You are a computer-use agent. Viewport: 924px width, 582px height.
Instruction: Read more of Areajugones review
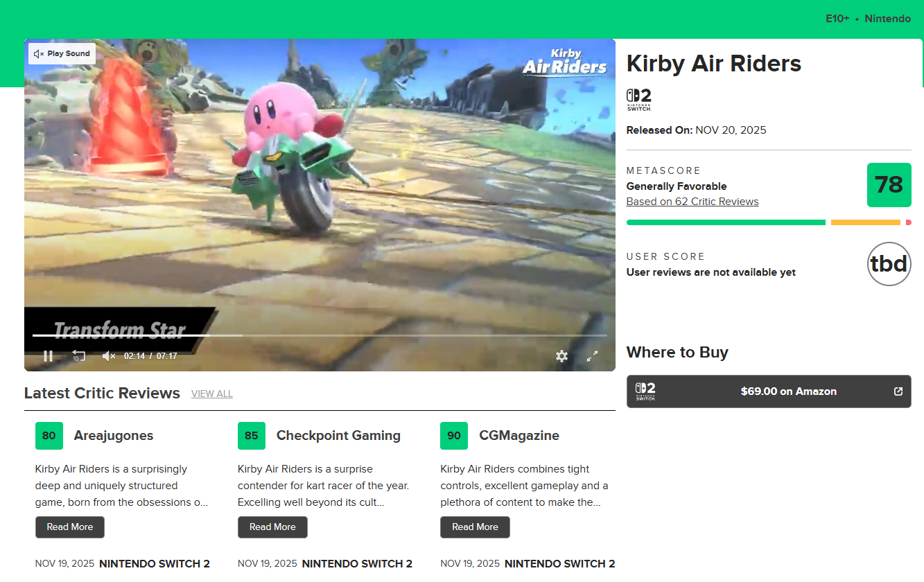70,527
